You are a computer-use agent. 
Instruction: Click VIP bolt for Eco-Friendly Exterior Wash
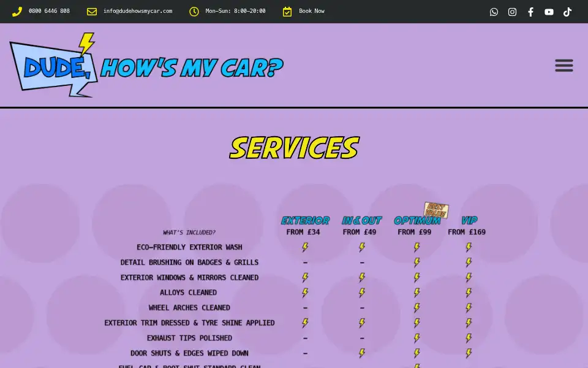(469, 247)
